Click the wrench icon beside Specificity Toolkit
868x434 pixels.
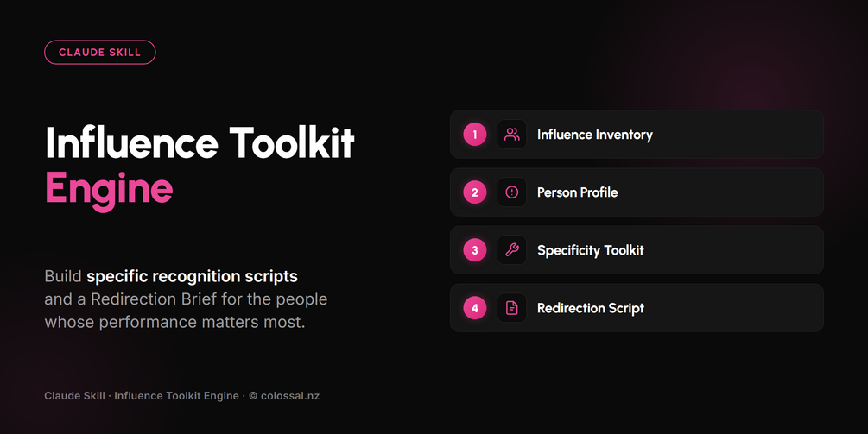click(512, 250)
